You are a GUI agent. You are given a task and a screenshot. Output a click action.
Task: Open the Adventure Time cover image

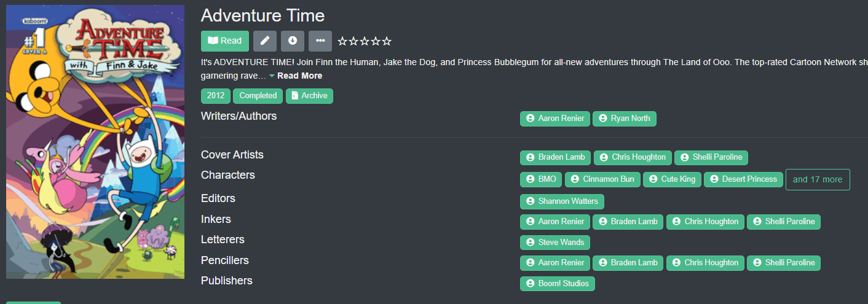(95, 142)
